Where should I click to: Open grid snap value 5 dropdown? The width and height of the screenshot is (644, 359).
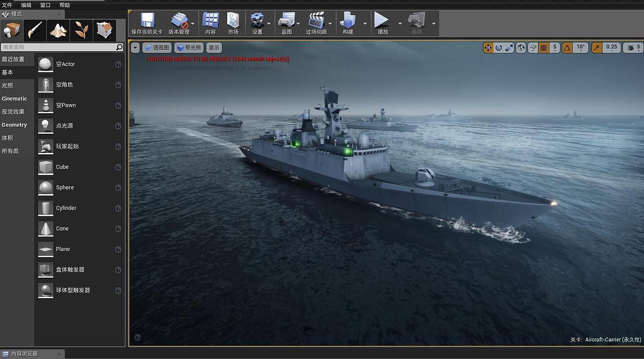coord(554,48)
